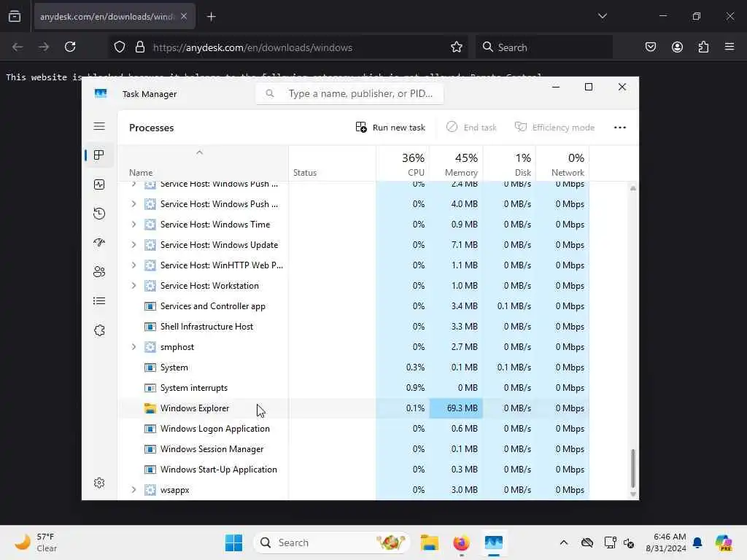The height and width of the screenshot is (560, 747).
Task: Expand Service Host: Windows Push with 4.0 MB
Action: 134,204
